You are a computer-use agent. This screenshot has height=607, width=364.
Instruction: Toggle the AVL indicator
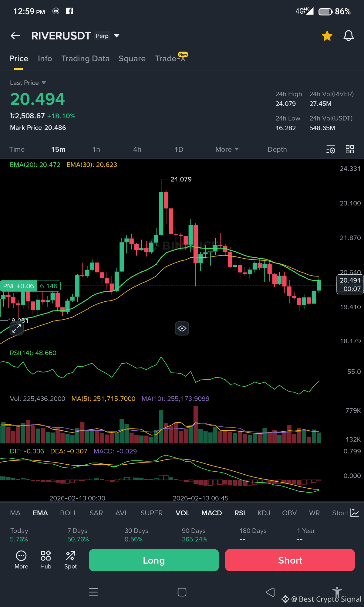pos(122,513)
